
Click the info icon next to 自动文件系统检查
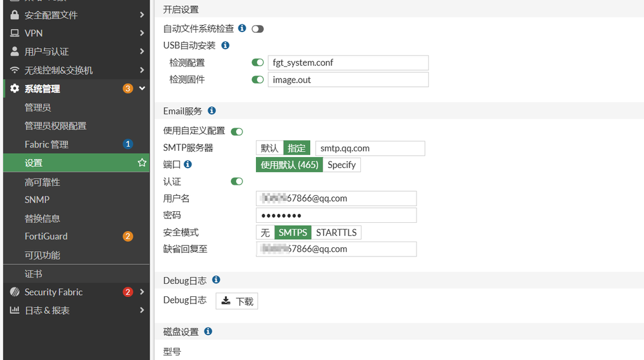(x=242, y=28)
